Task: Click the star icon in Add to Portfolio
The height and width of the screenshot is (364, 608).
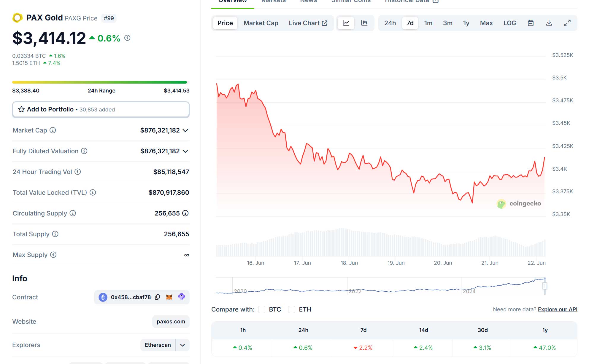Action: (x=21, y=109)
